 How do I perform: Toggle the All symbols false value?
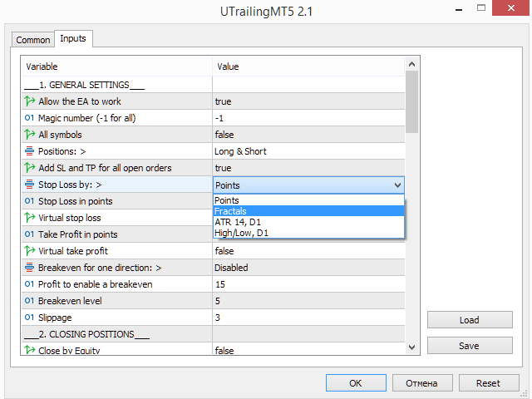point(308,135)
